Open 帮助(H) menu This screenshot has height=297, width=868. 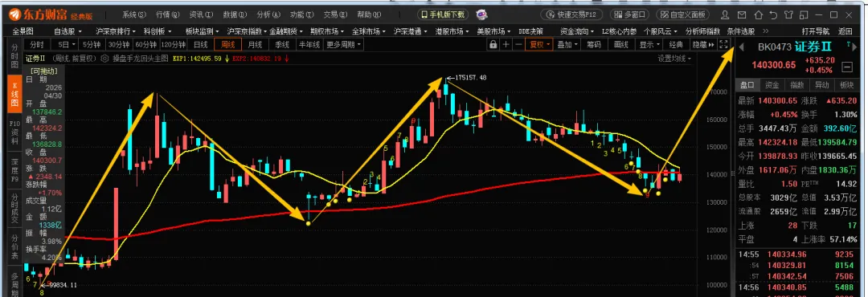coord(368,14)
